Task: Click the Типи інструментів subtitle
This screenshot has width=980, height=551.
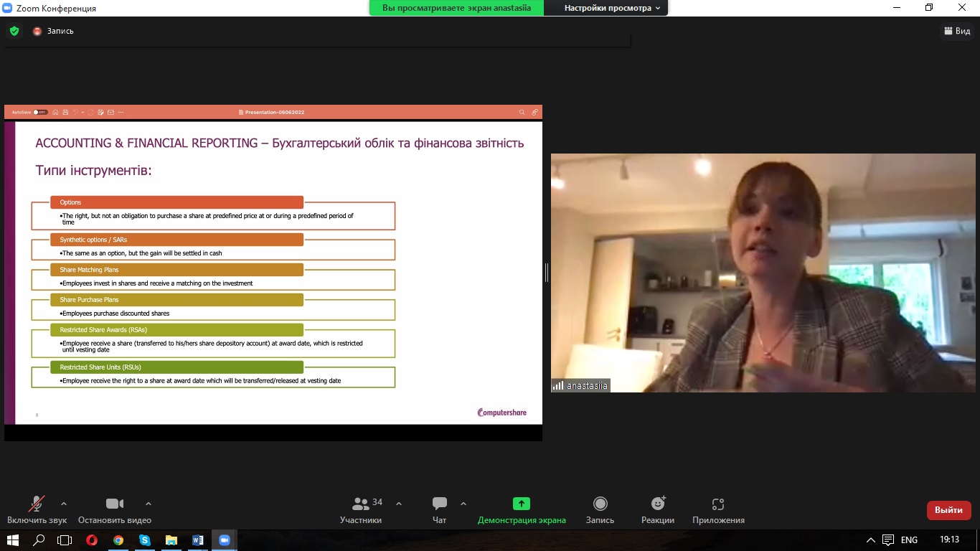Action: tap(94, 171)
